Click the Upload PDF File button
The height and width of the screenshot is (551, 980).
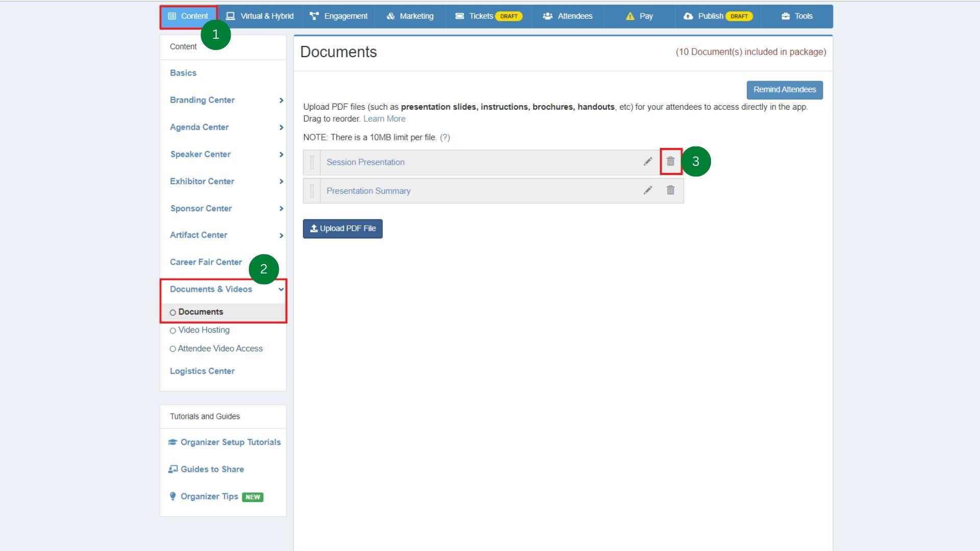(342, 229)
